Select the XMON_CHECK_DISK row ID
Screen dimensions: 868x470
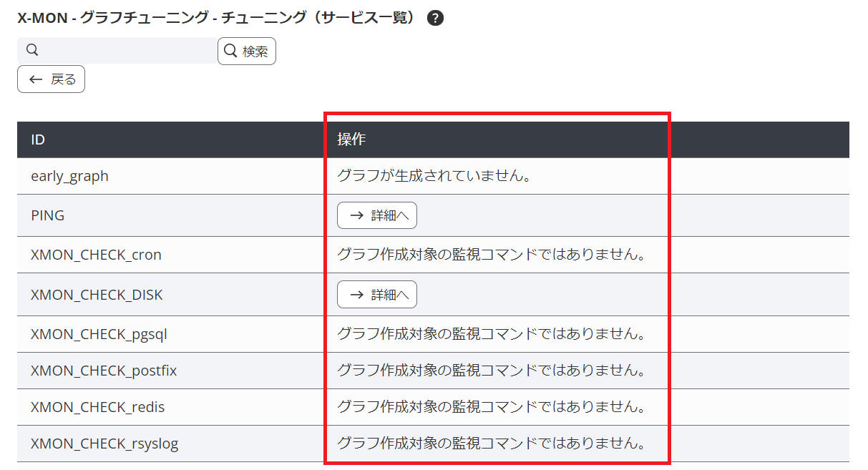pos(97,294)
